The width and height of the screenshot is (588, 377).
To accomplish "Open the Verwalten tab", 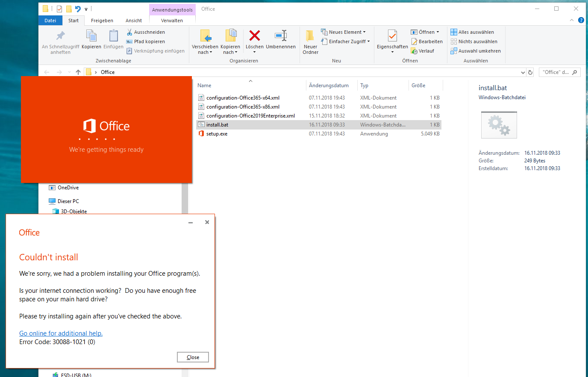I will click(172, 21).
